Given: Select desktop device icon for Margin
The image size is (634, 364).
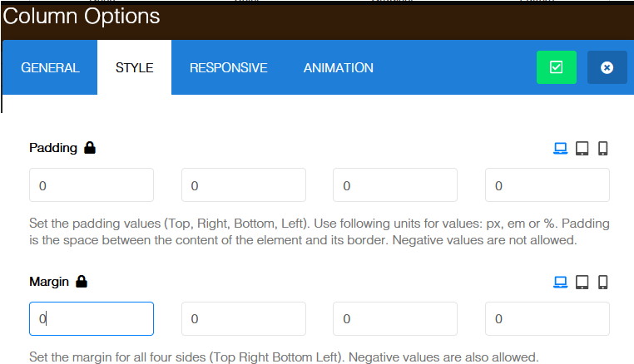Looking at the screenshot, I should [561, 282].
